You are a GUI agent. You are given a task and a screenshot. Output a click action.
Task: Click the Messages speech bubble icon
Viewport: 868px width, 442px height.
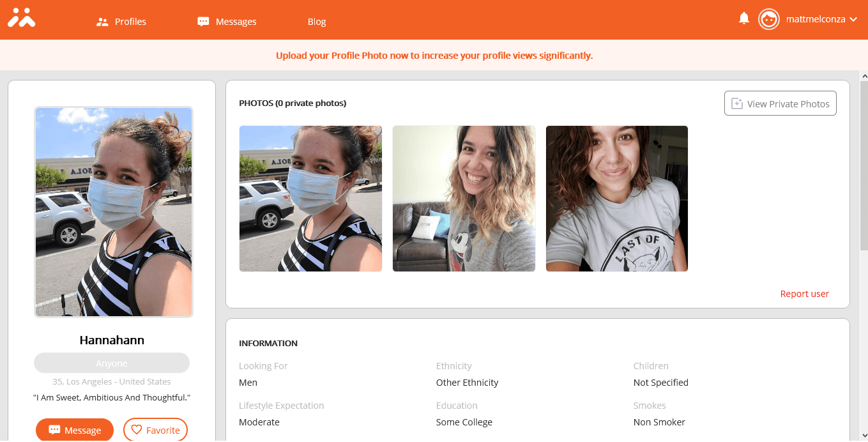point(203,22)
